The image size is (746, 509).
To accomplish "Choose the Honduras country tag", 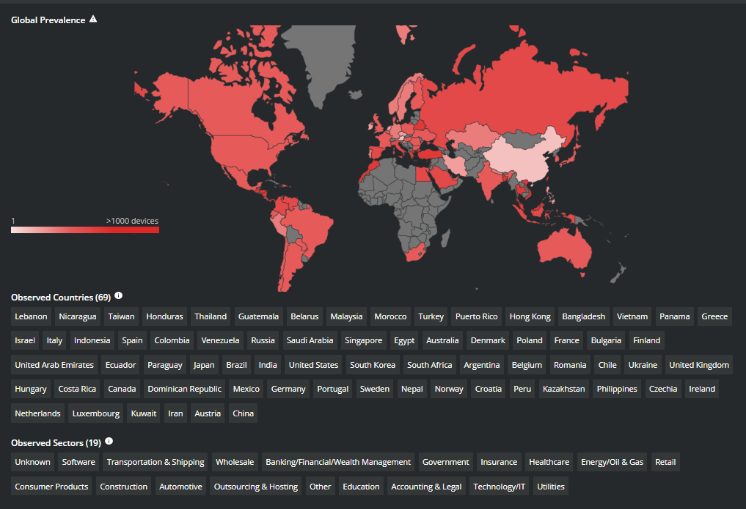I will click(x=165, y=316).
